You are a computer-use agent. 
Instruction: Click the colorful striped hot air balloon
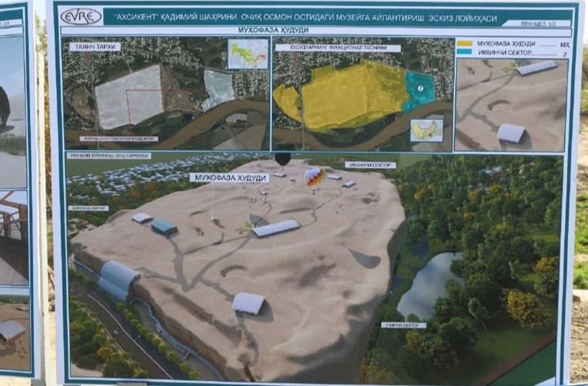pos(314,178)
